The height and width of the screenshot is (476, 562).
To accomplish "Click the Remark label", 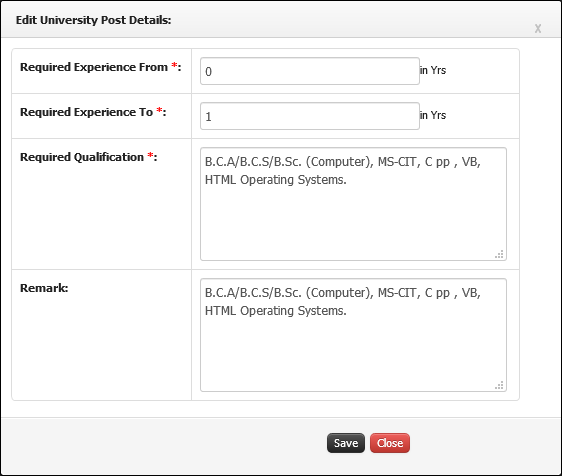I will 44,288.
